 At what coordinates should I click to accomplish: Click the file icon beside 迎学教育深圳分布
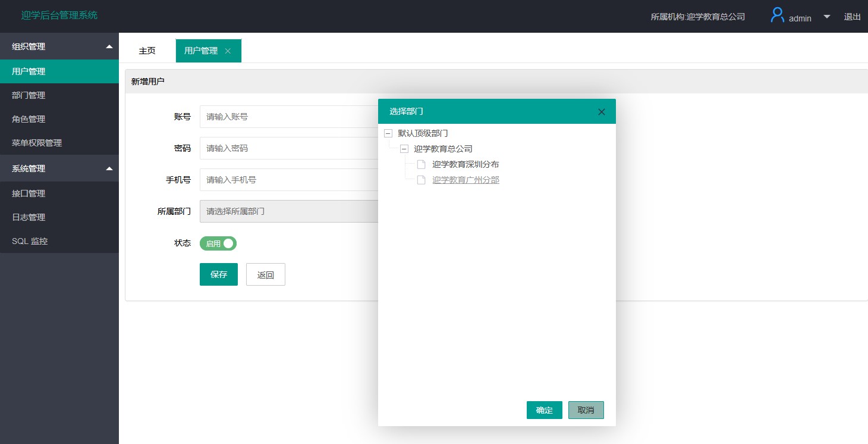421,164
